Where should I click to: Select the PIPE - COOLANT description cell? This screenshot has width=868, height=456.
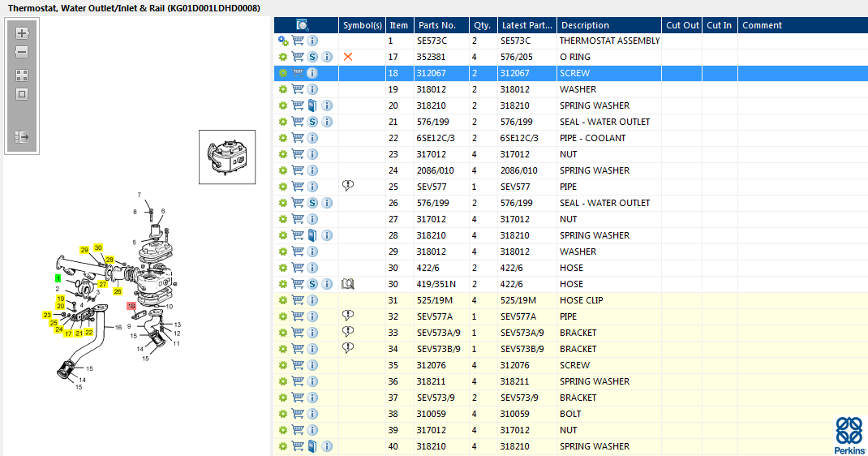point(609,138)
